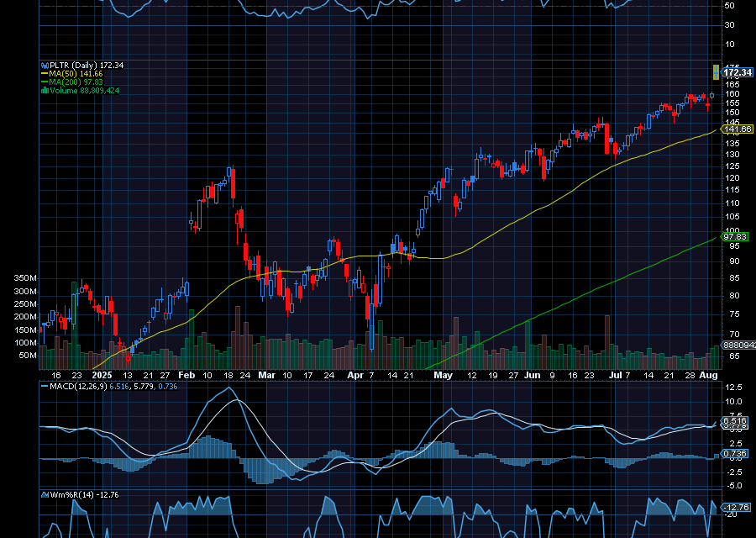Select the Wm%R(14) -12.76 indicator label
Viewport: 756px width, 538px height.
coord(84,494)
